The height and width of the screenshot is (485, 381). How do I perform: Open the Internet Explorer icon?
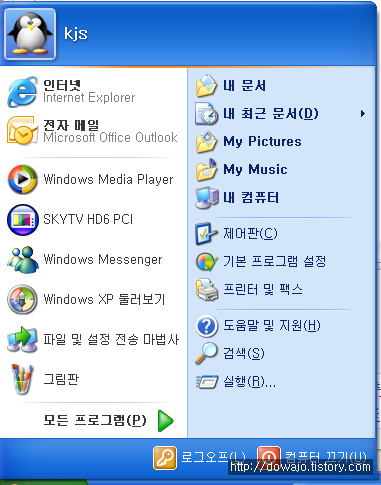pyautogui.click(x=22, y=92)
